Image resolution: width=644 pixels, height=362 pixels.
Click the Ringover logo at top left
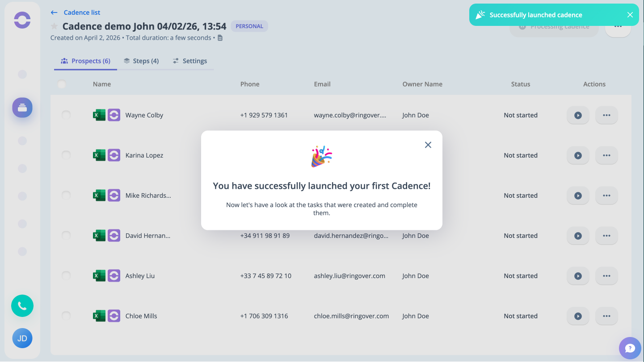click(x=22, y=21)
